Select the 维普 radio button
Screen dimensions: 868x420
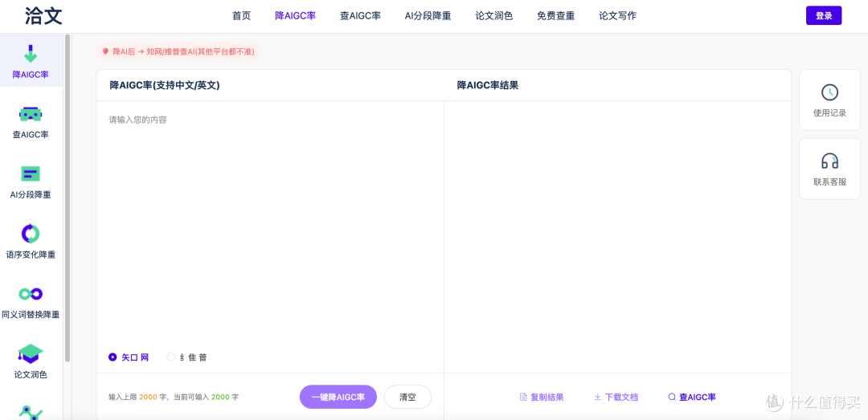click(171, 357)
